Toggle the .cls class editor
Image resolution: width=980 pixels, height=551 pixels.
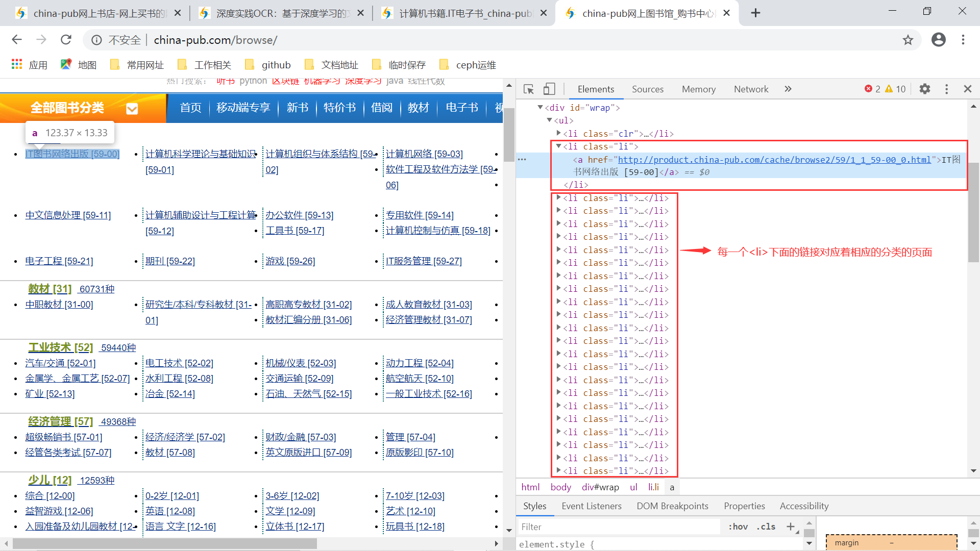(766, 527)
